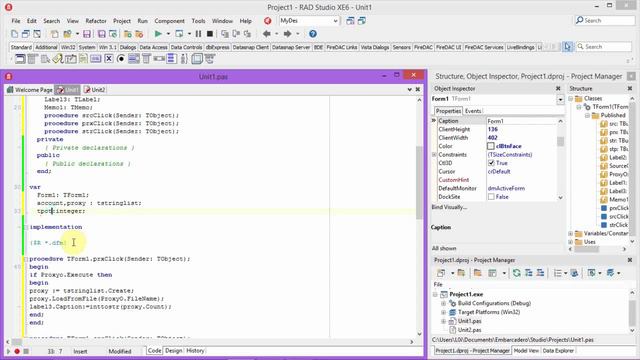Select Memo1 in the Structure tree
640x360 pixels.
point(618,200)
